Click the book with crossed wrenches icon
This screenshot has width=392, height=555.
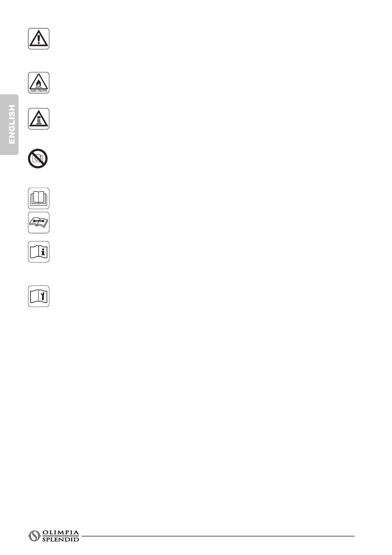[x=39, y=223]
